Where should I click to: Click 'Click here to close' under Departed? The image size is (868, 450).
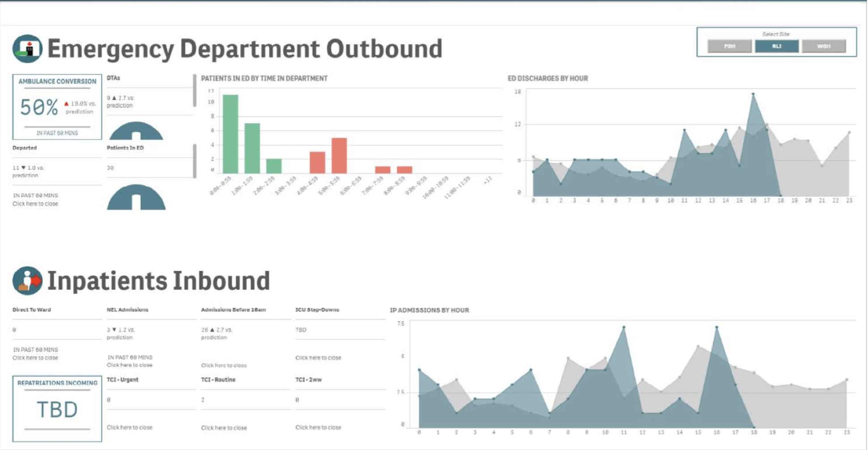pos(35,204)
